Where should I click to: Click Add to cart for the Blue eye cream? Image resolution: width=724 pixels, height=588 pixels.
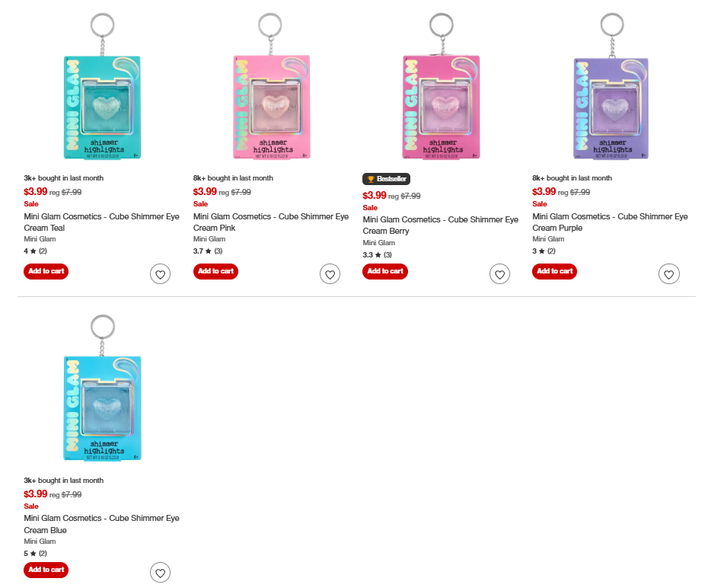(x=45, y=570)
